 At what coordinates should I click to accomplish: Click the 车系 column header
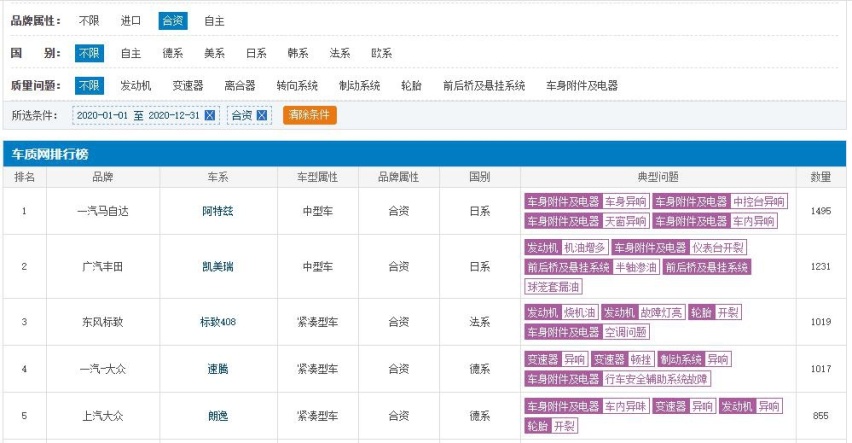click(x=218, y=177)
